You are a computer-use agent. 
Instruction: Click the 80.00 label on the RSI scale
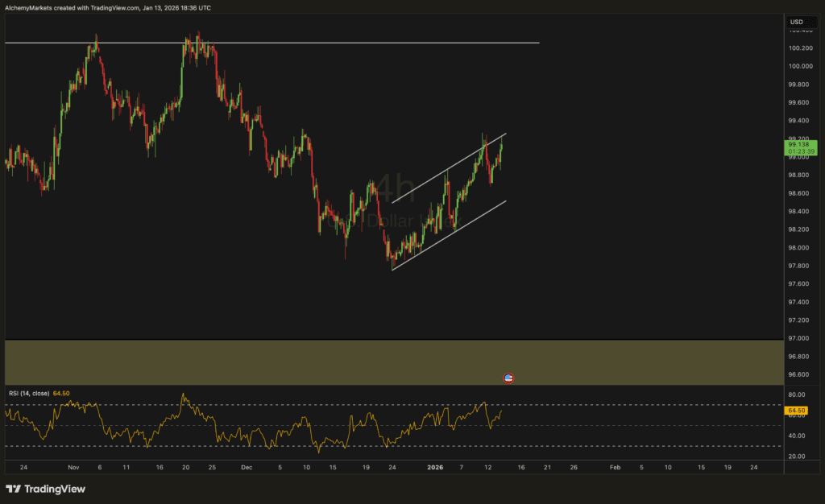pos(796,395)
